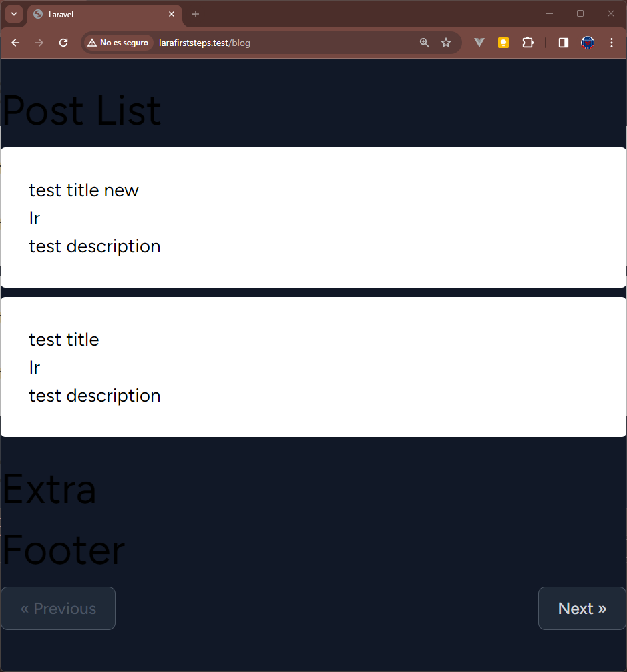Viewport: 627px width, 672px height.
Task: Open the 'Ir' link on test title new
Action: [34, 218]
